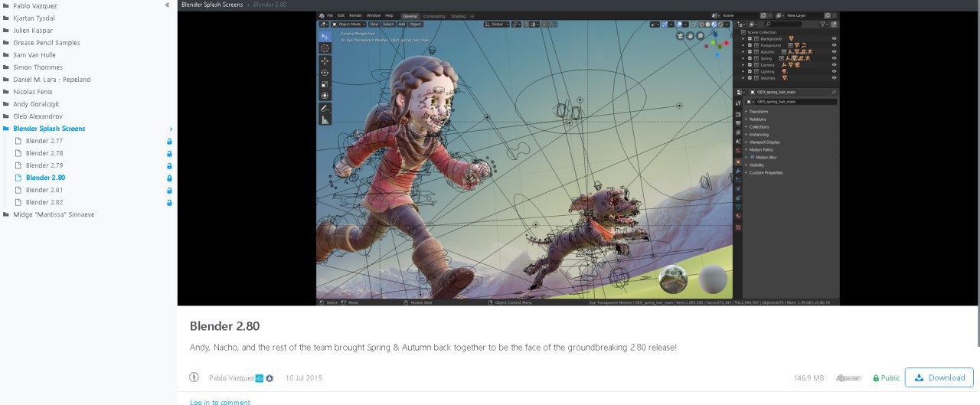Open the File menu in Blender
This screenshot has width=980, height=405.
click(x=330, y=15)
